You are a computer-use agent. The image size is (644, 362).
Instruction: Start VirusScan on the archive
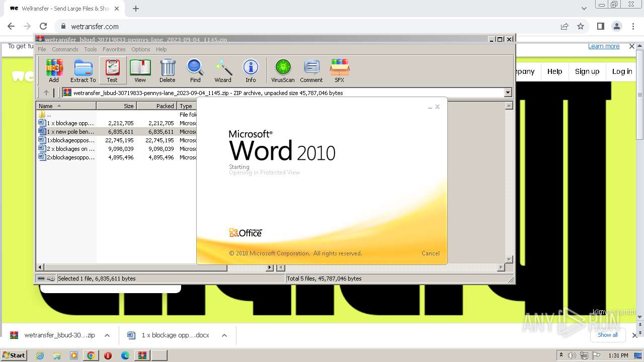(283, 70)
